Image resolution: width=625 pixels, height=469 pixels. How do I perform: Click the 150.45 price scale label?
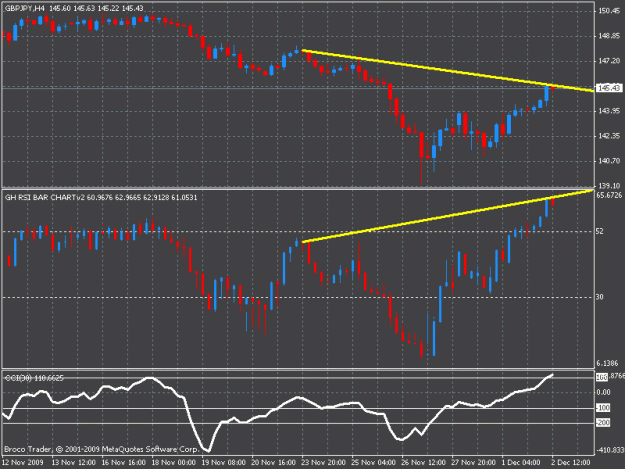[x=609, y=11]
